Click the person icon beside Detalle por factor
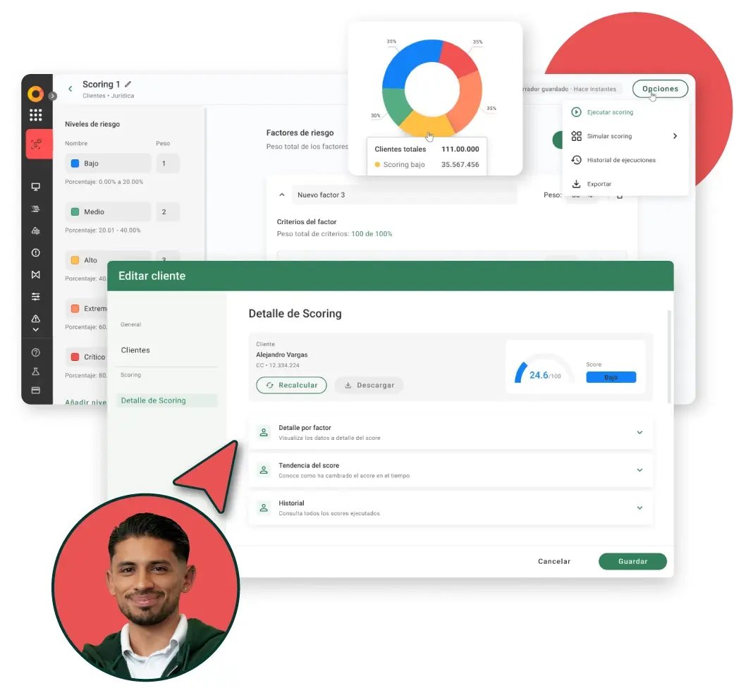This screenshot has height=700, width=736. 264,432
